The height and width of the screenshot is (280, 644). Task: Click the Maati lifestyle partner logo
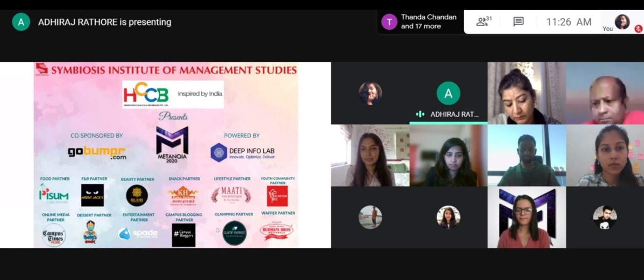point(231,195)
